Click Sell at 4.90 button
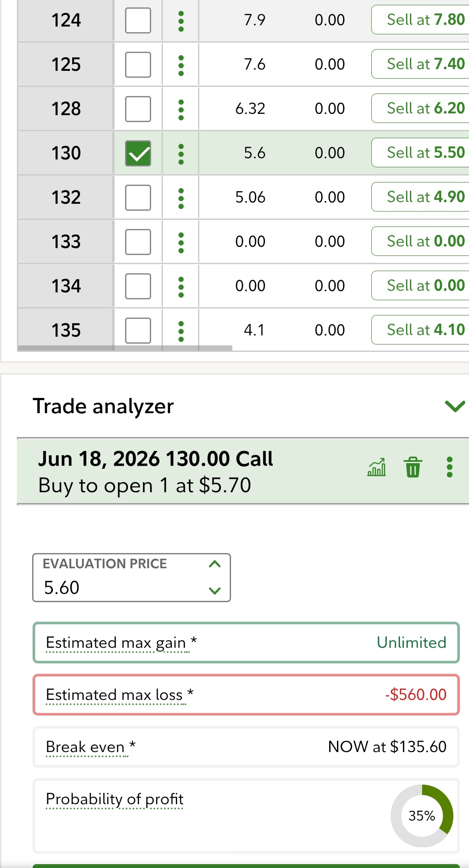Image resolution: width=469 pixels, height=868 pixels. click(x=420, y=197)
